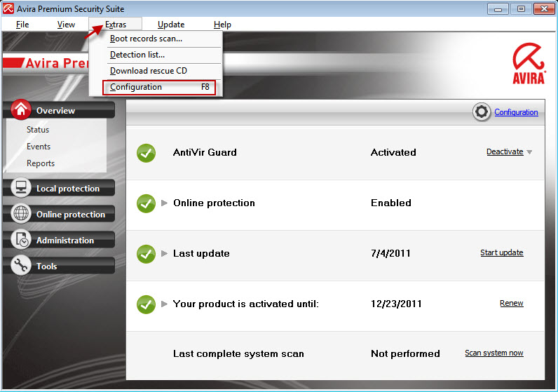Viewport: 558px width, 392px height.
Task: Click the Activated status text
Action: 393,152
